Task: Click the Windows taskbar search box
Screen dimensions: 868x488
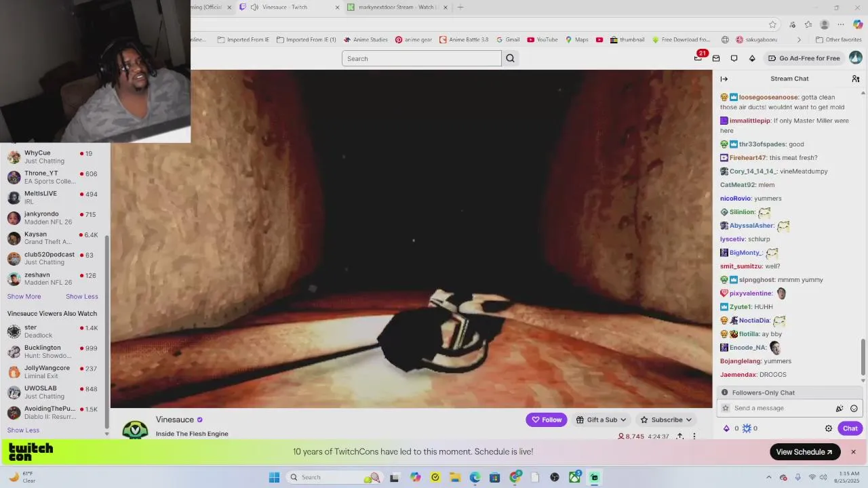Action: point(334,477)
